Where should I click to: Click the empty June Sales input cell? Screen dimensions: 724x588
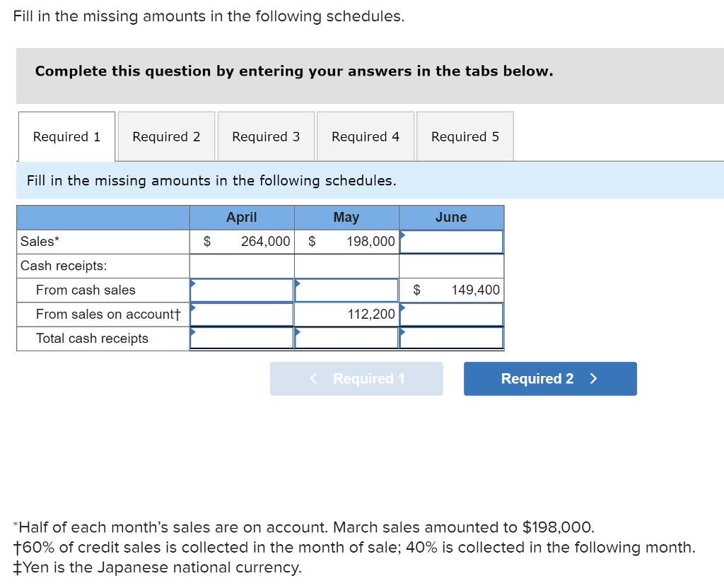click(451, 241)
